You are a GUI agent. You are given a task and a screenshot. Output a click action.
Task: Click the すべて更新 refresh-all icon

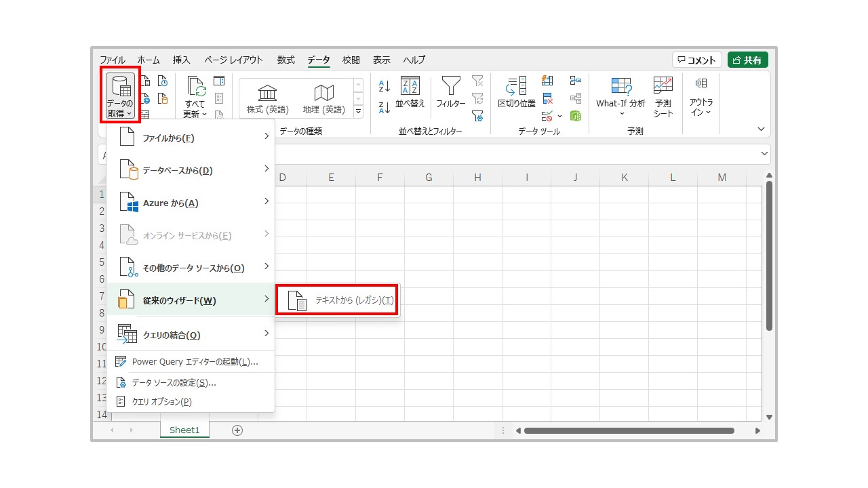click(x=196, y=87)
